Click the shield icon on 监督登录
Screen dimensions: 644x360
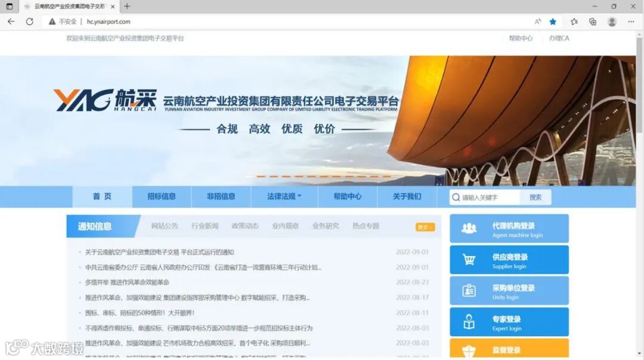469,351
